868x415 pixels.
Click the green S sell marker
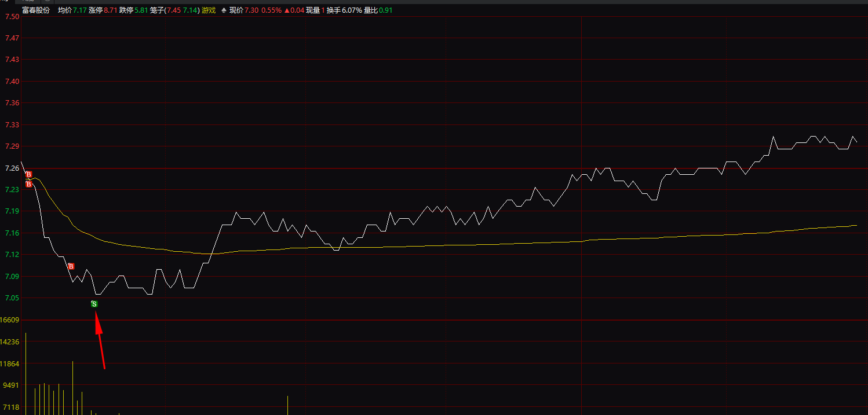pyautogui.click(x=94, y=304)
